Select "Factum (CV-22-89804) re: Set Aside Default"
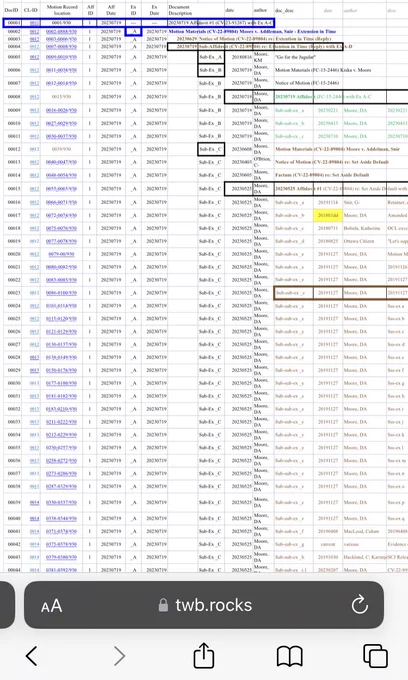 (x=322, y=175)
